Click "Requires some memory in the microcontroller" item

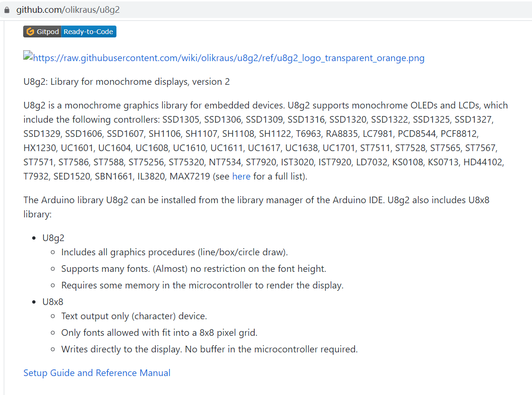point(202,285)
